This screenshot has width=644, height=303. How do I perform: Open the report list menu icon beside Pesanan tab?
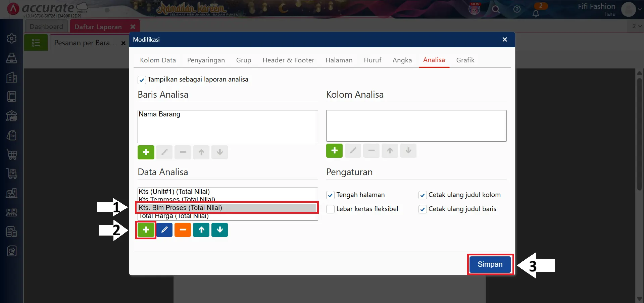point(36,42)
